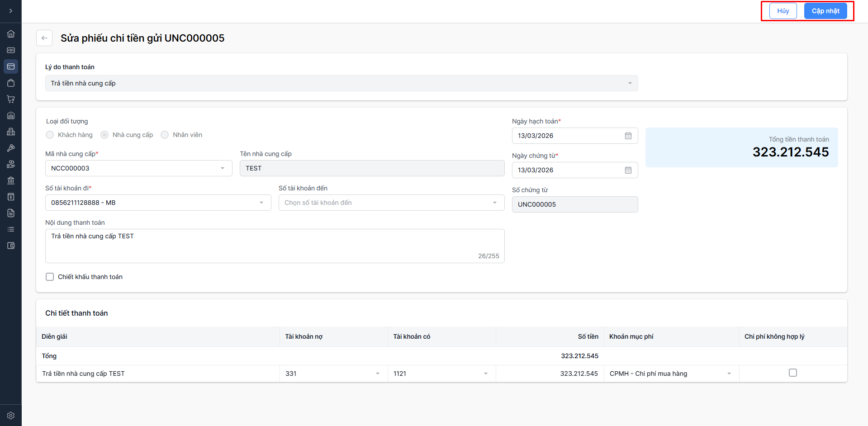Screen dimensions: 868x426
Task: Enable the Chiết khấu thanh toán checkbox
Action: click(x=50, y=277)
